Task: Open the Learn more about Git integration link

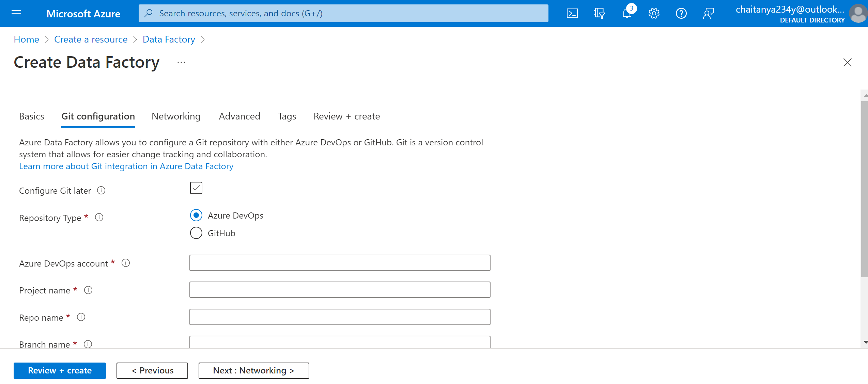Action: click(x=126, y=166)
